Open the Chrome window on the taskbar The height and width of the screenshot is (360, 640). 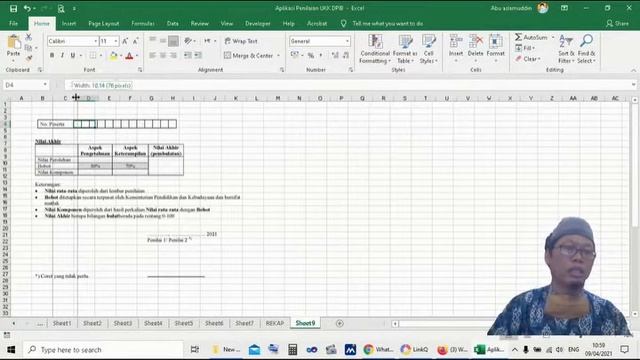[x=378, y=350]
